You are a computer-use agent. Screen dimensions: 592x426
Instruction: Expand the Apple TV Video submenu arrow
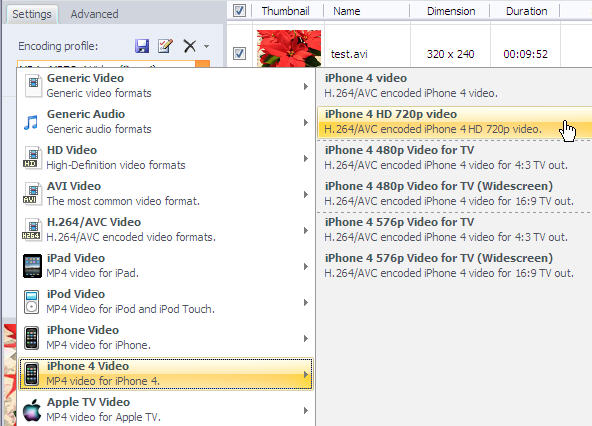(305, 411)
